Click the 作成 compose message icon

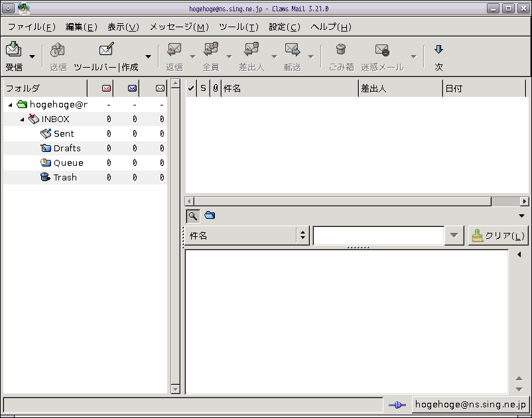106,50
